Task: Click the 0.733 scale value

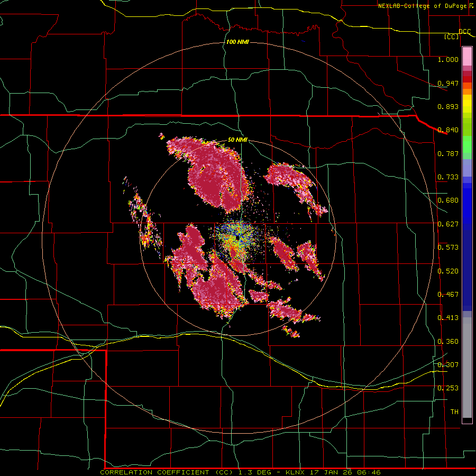Action: [x=448, y=177]
